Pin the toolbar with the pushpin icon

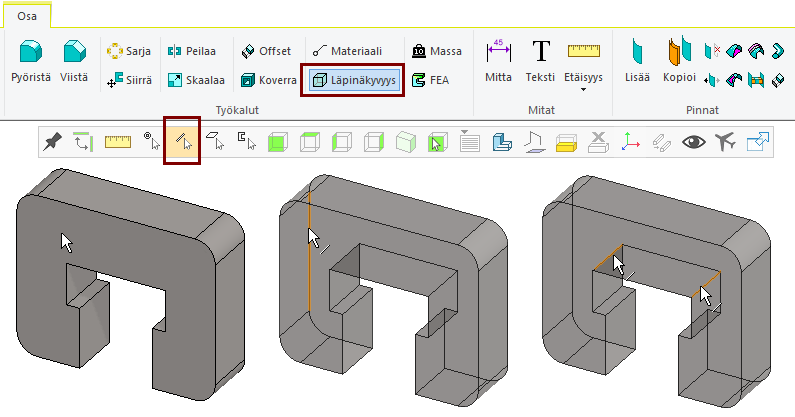click(x=54, y=142)
